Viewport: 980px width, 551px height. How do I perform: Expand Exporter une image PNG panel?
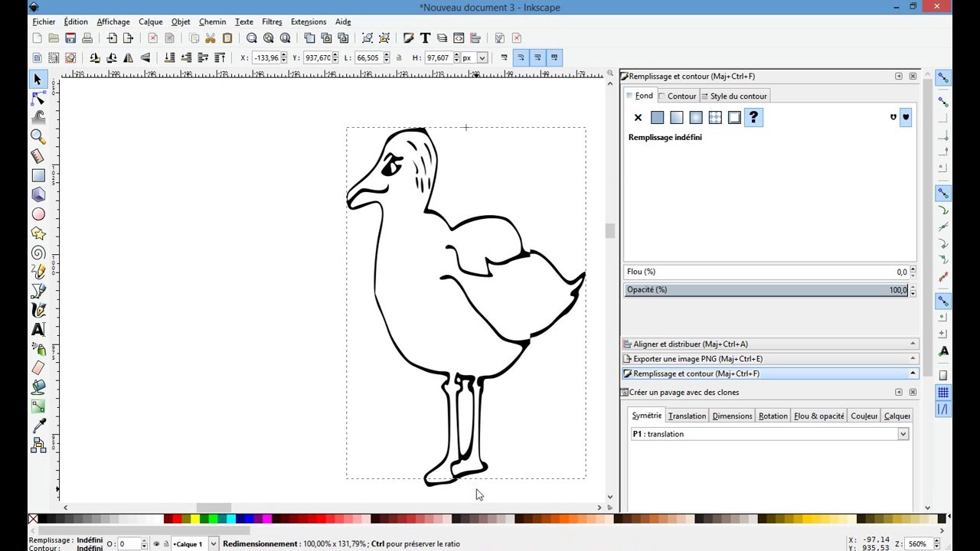coord(770,359)
